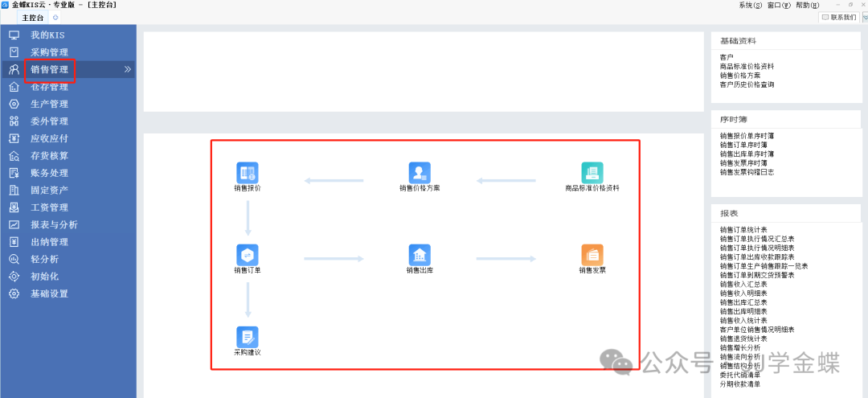Open the 商品标准价格资料 flowchart icon
The image size is (868, 398).
point(592,173)
